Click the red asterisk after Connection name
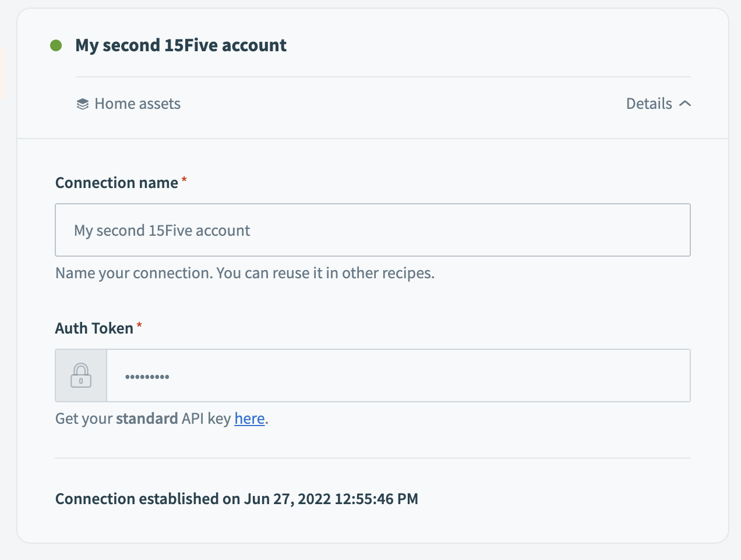741x560 pixels. (x=184, y=180)
